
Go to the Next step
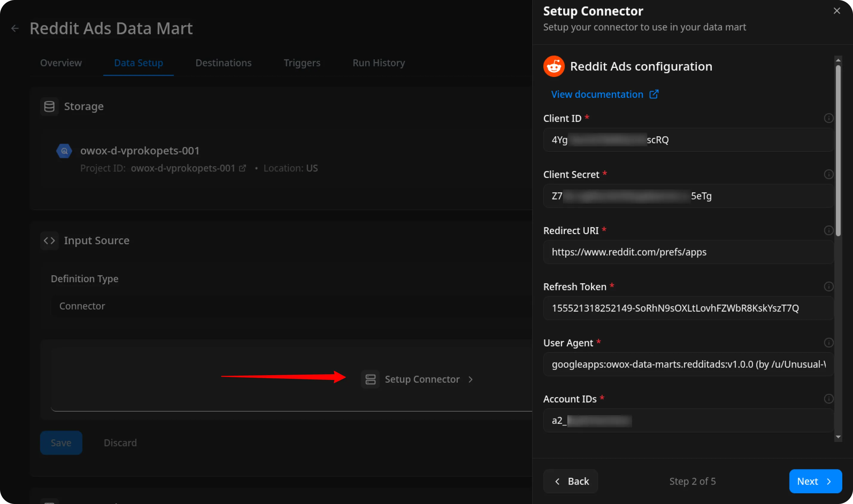[x=815, y=481]
